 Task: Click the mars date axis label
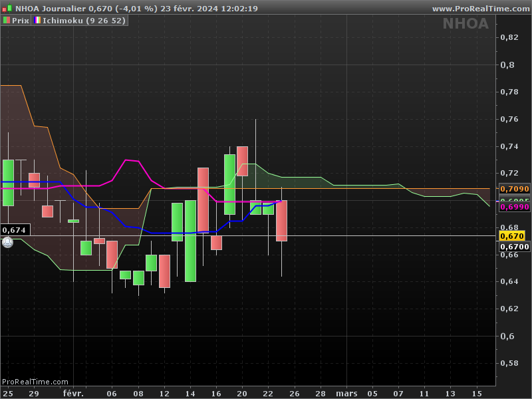(346, 394)
